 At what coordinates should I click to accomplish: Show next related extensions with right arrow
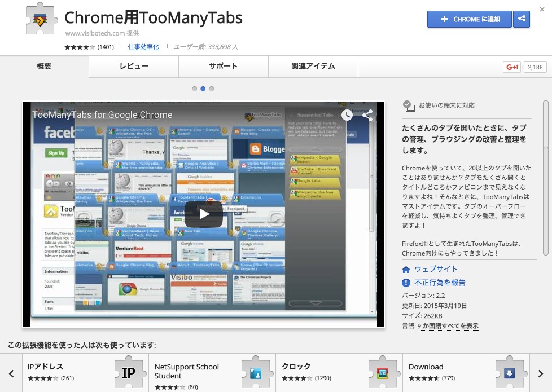tap(541, 373)
